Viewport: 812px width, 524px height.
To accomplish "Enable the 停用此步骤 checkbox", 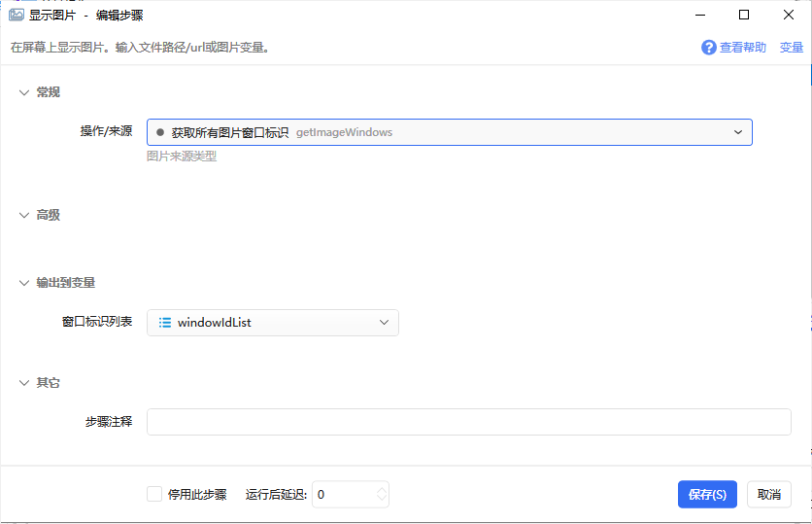I will (154, 494).
